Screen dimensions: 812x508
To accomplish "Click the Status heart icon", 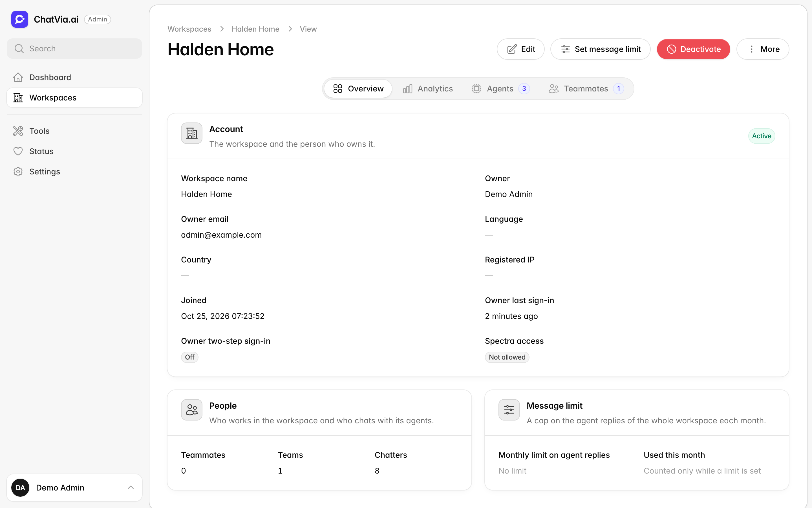I will (18, 151).
